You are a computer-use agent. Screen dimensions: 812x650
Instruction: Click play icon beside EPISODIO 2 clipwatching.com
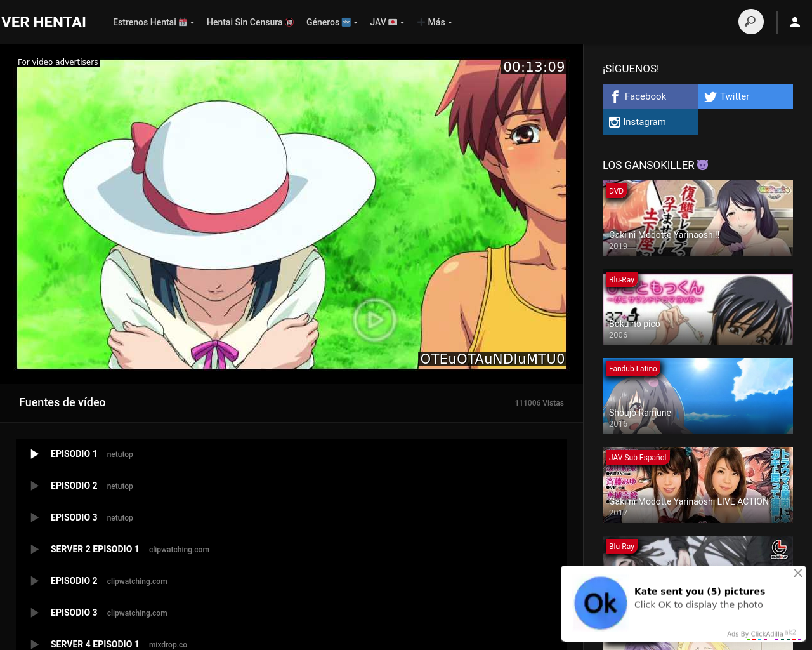click(x=35, y=581)
